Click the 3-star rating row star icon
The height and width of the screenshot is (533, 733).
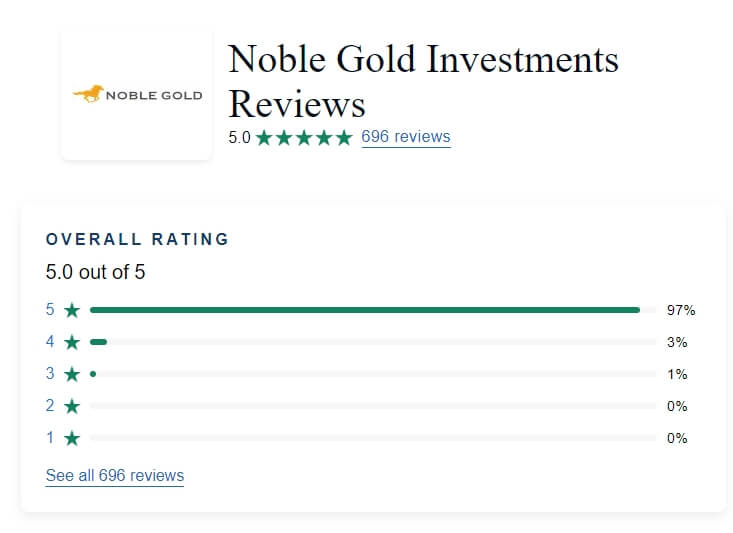click(72, 374)
